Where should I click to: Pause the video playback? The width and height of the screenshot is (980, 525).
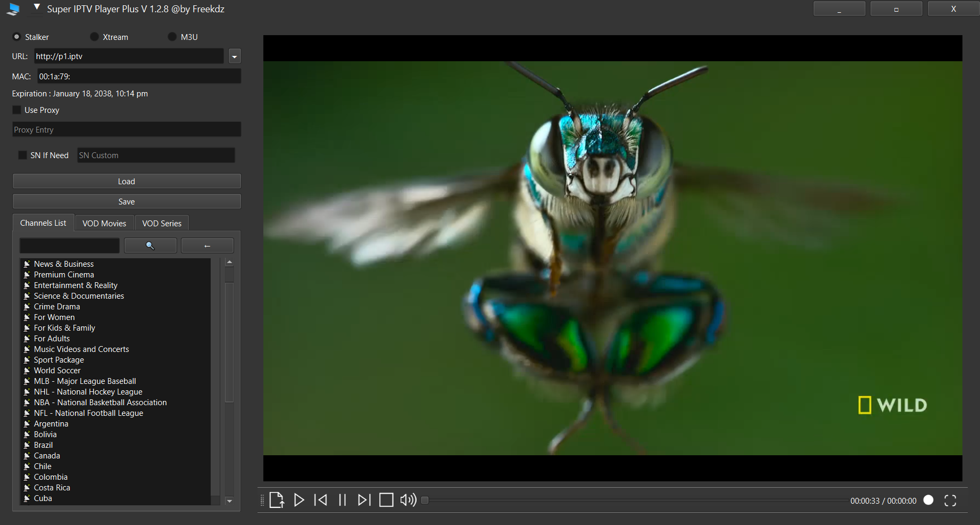343,500
